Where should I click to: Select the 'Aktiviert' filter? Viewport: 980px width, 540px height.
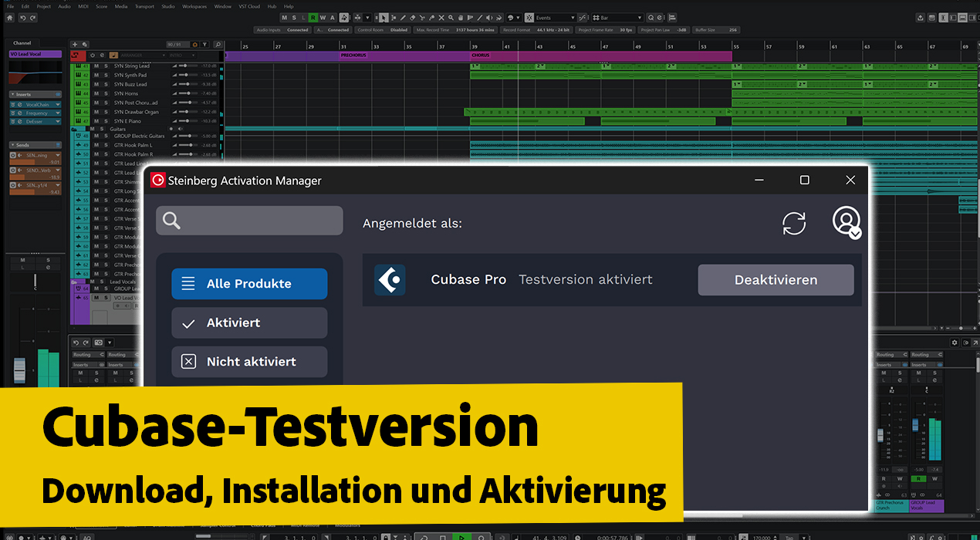[249, 323]
